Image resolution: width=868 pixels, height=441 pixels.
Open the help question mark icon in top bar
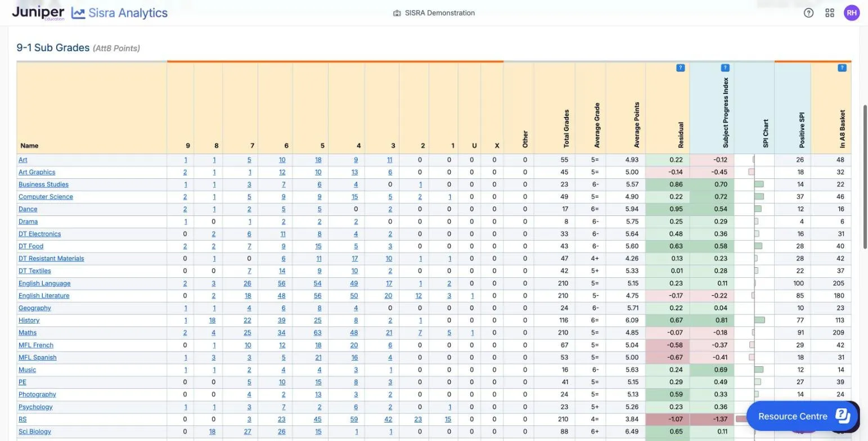pyautogui.click(x=808, y=13)
